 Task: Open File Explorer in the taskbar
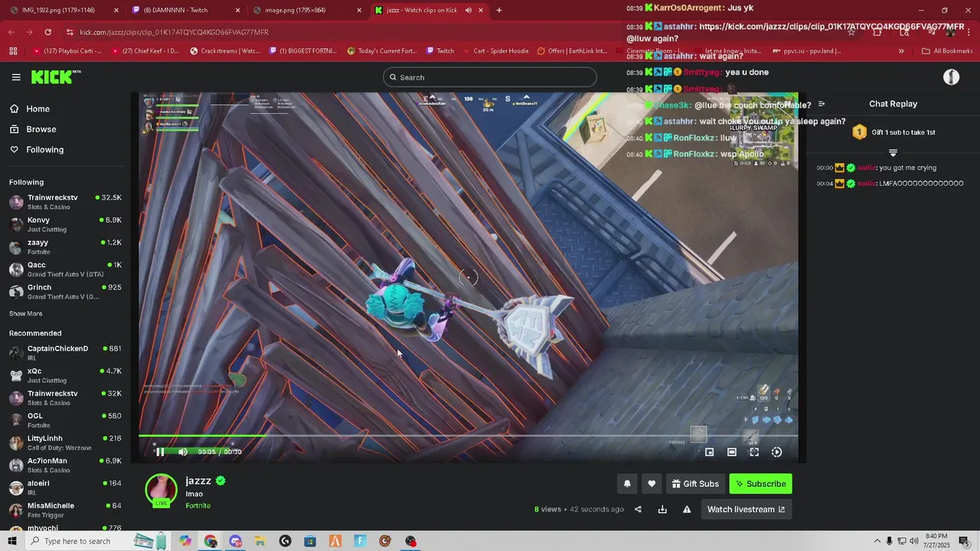(x=260, y=541)
